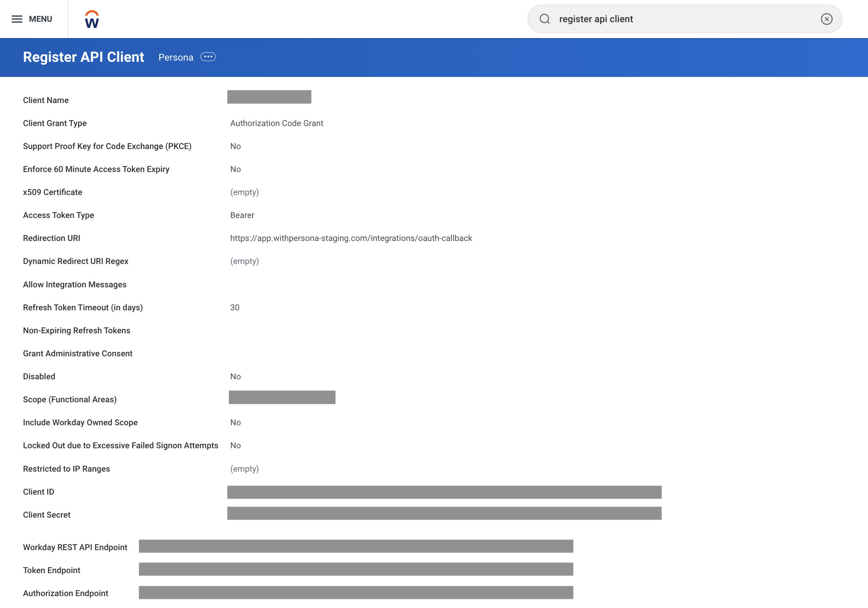Click the 'register api client' search field
The image size is (868, 608).
674,19
